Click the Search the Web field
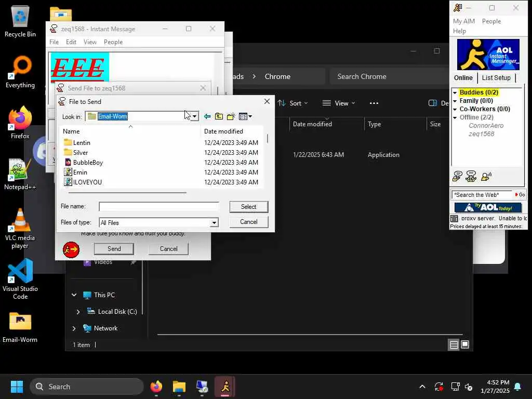The width and height of the screenshot is (532, 399). 482,195
